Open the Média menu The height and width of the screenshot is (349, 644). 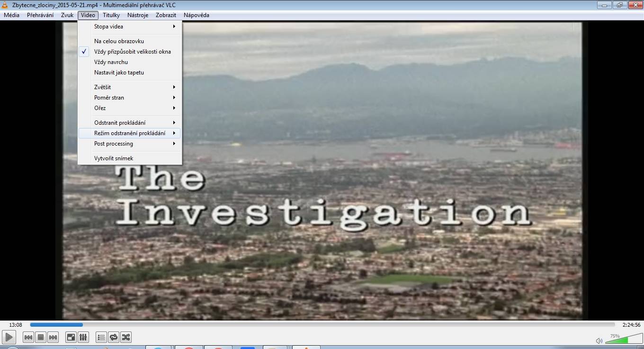(x=11, y=15)
